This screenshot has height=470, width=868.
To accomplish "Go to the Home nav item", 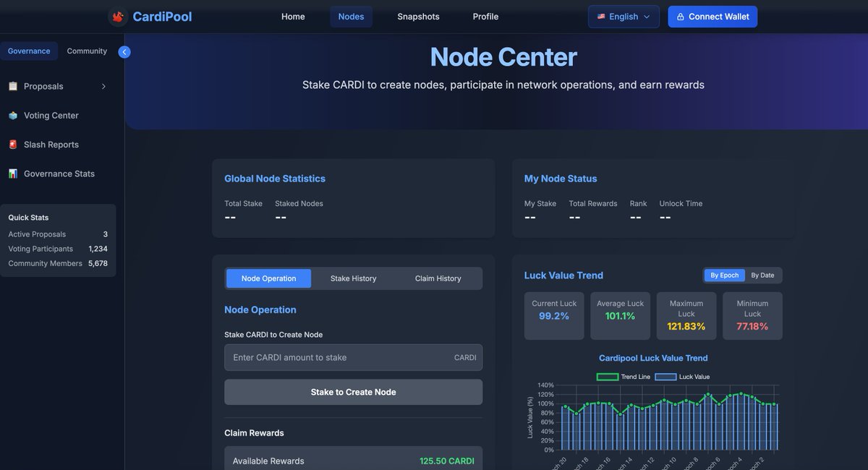I will [x=293, y=17].
